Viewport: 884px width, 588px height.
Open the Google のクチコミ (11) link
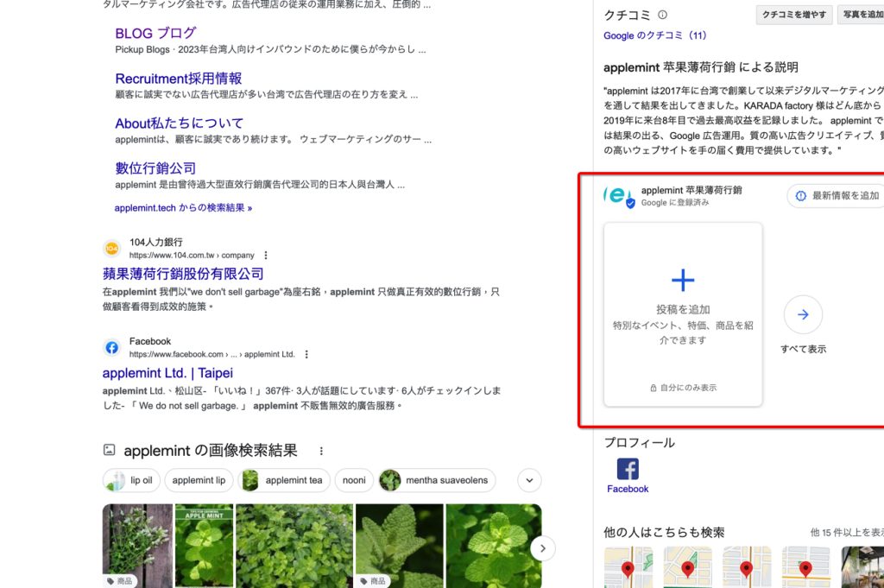tap(654, 35)
